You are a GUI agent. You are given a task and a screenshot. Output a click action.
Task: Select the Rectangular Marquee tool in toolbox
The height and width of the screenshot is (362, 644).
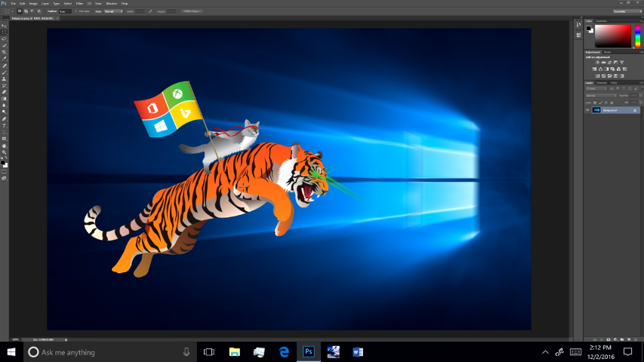[4, 32]
